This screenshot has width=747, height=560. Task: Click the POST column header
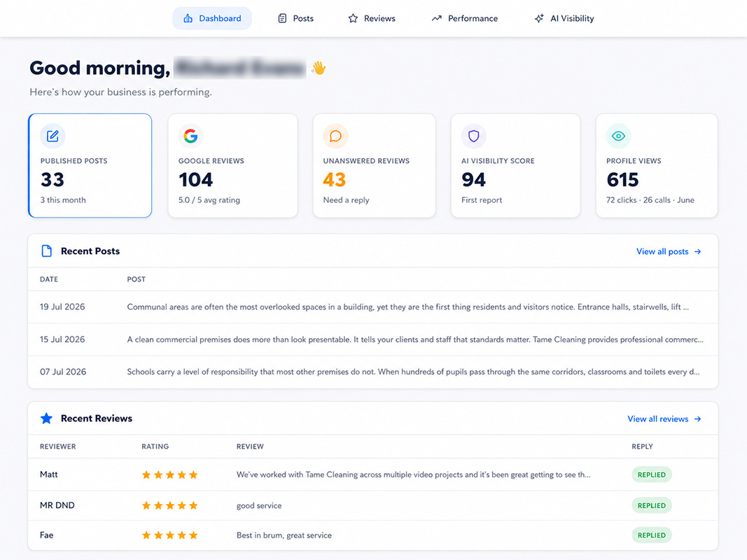click(137, 279)
